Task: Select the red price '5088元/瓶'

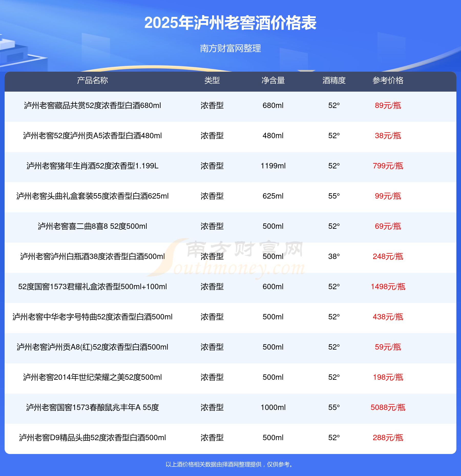Action: click(388, 407)
